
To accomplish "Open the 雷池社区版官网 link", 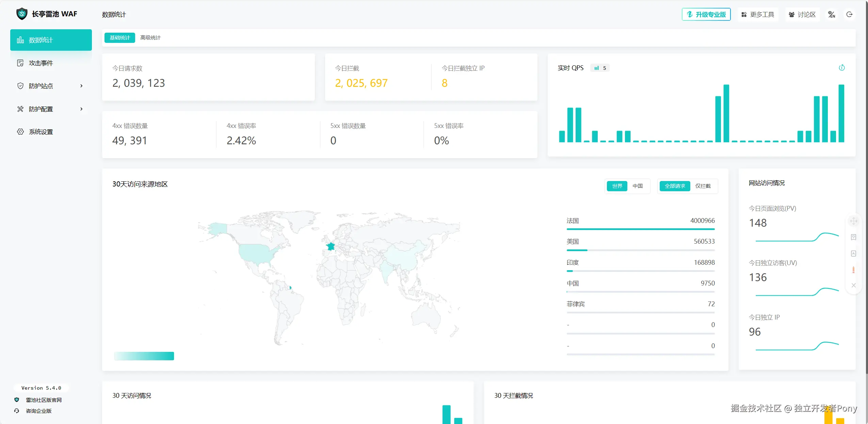I will [44, 400].
